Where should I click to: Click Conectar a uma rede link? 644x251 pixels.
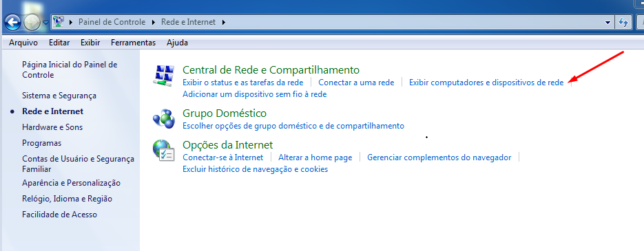(x=356, y=83)
